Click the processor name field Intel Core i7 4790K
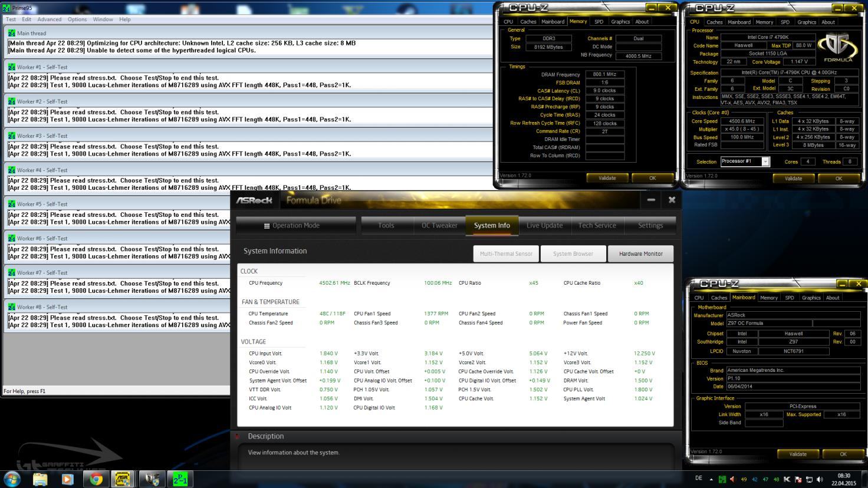This screenshot has height=488, width=868. (x=767, y=37)
